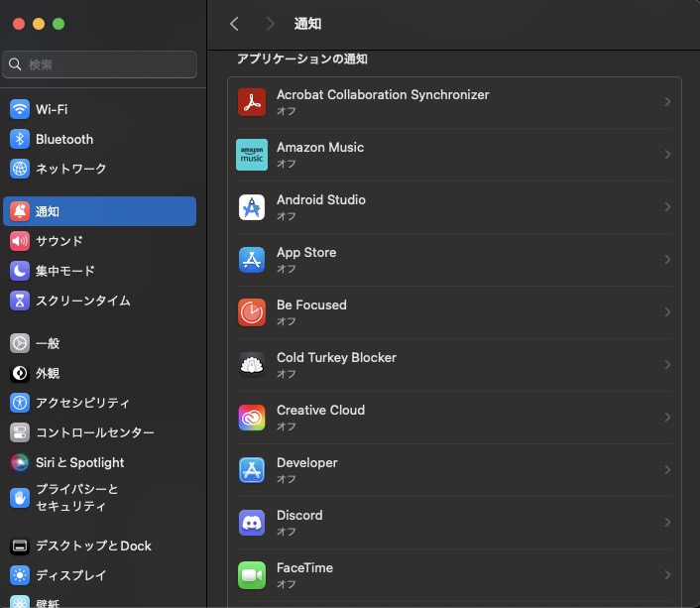Click the Be Focused name text
Viewport: 700px width, 608px height.
(x=311, y=305)
